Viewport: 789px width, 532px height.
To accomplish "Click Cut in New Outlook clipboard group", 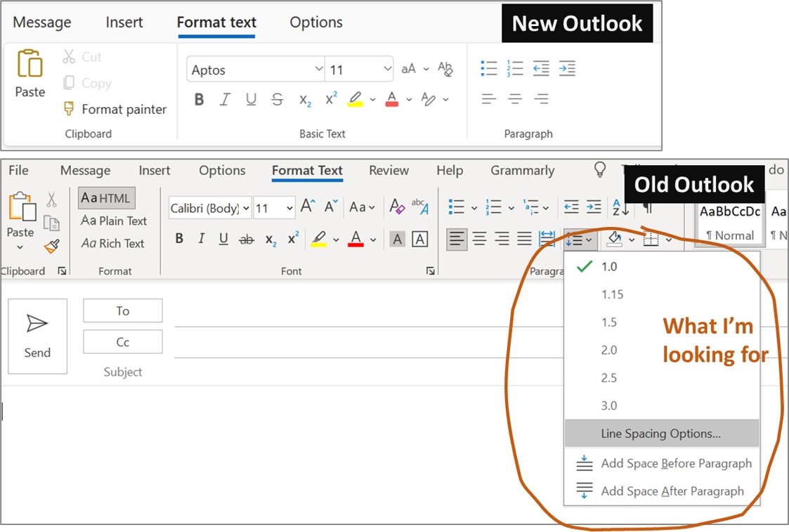I will (x=82, y=57).
